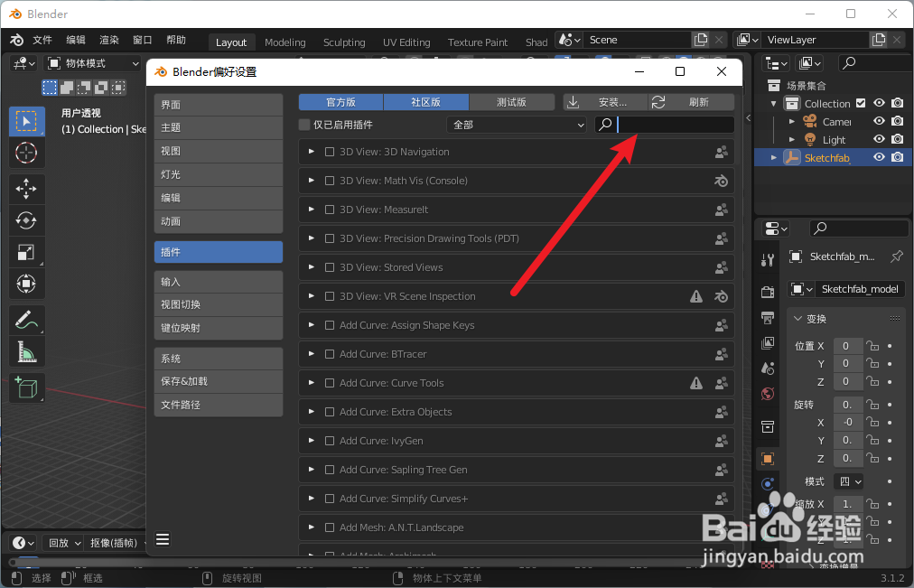Select the Scale tool
This screenshot has height=588, width=914.
[26, 252]
